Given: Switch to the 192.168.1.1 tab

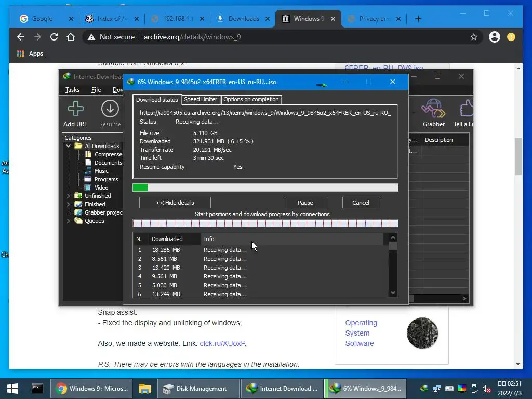Looking at the screenshot, I should 178,19.
